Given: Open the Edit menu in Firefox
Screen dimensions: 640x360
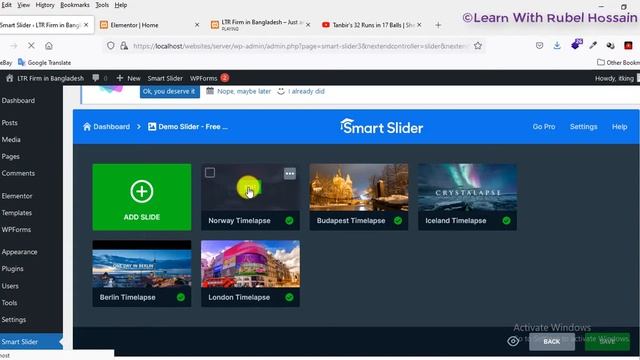Looking at the screenshot, I should pyautogui.click(x=7, y=5).
